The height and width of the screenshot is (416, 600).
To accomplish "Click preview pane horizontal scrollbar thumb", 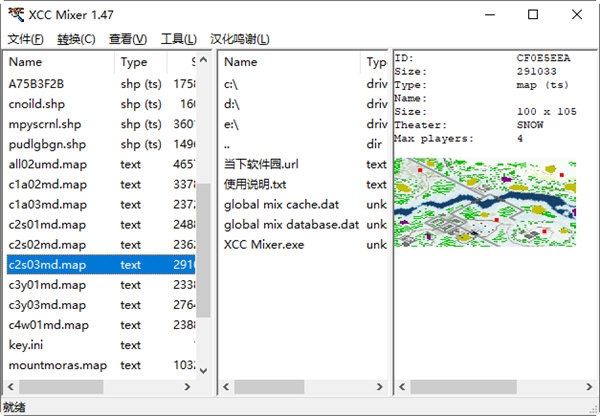I will point(463,387).
